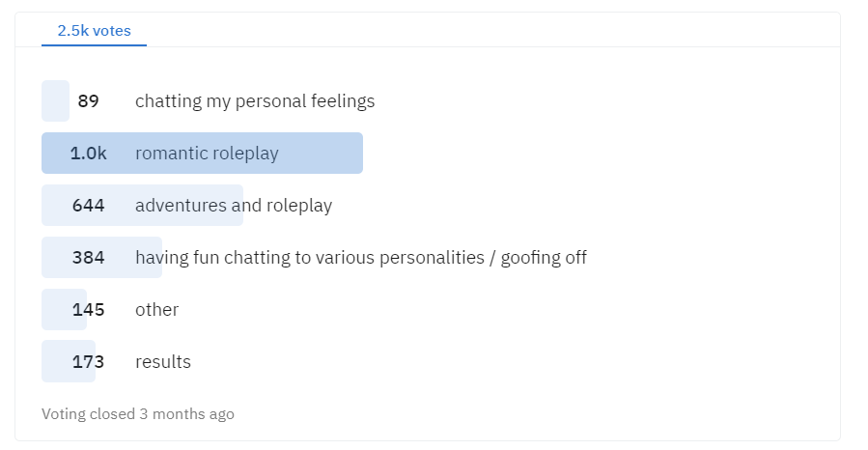The image size is (868, 450).
Task: Click the 384 vote count
Action: point(88,258)
